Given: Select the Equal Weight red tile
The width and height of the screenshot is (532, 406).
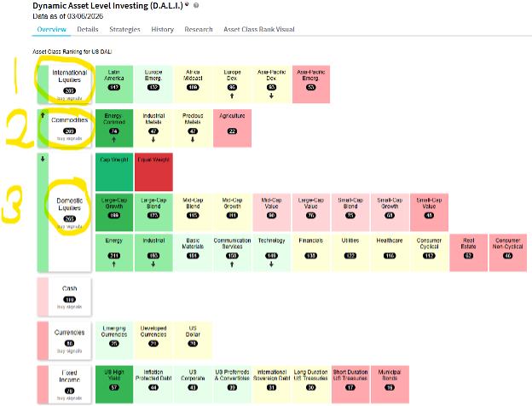Looking at the screenshot, I should point(153,169).
